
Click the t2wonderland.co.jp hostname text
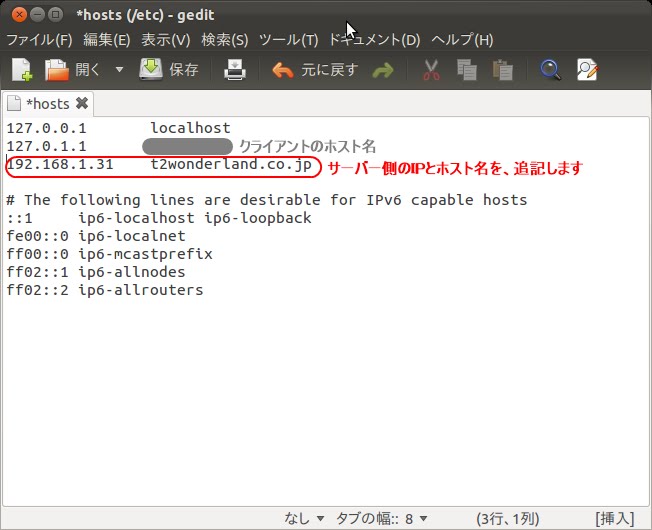[x=231, y=165]
